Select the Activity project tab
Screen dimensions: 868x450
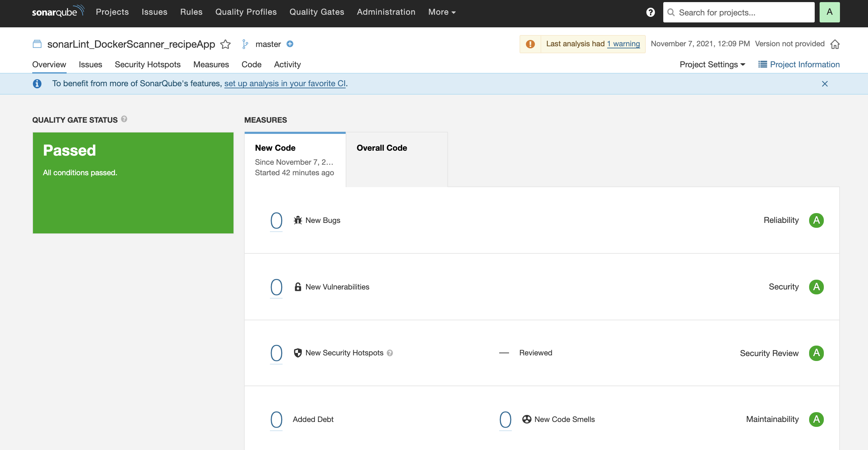click(x=287, y=64)
